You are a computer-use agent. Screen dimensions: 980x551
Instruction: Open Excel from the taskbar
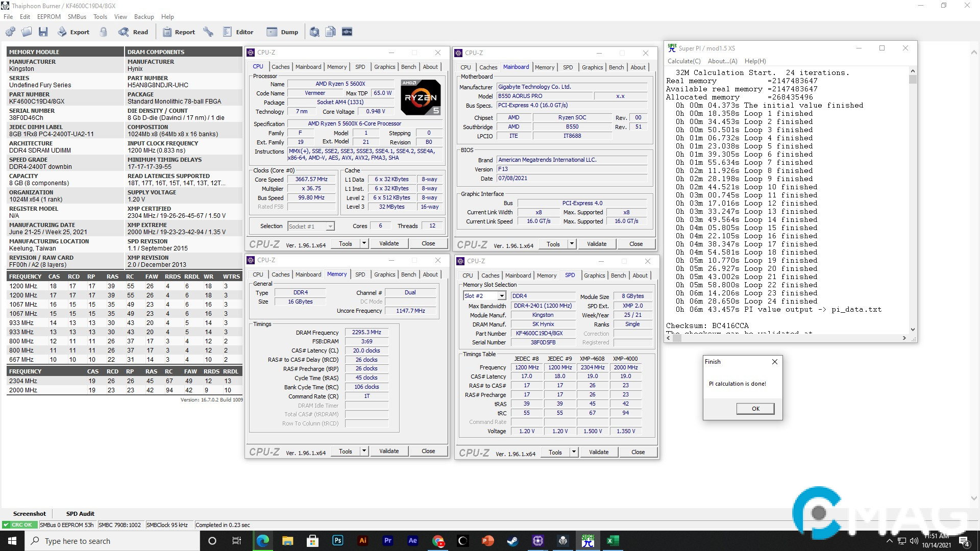pyautogui.click(x=612, y=541)
